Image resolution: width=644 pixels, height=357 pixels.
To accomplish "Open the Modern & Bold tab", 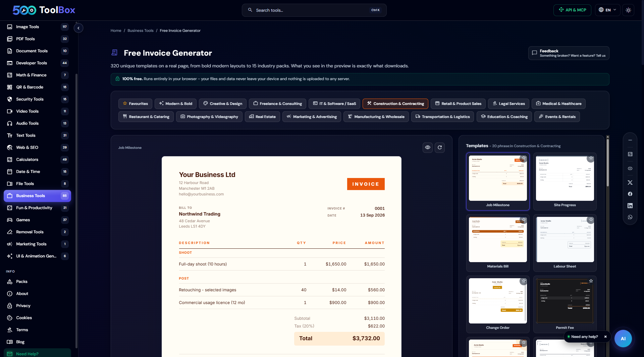I will [175, 104].
